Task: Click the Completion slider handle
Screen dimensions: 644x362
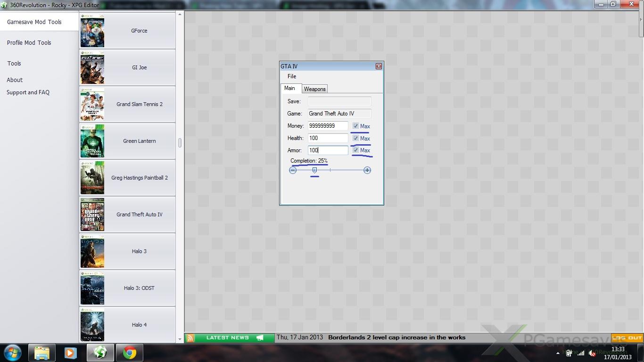Action: [314, 170]
